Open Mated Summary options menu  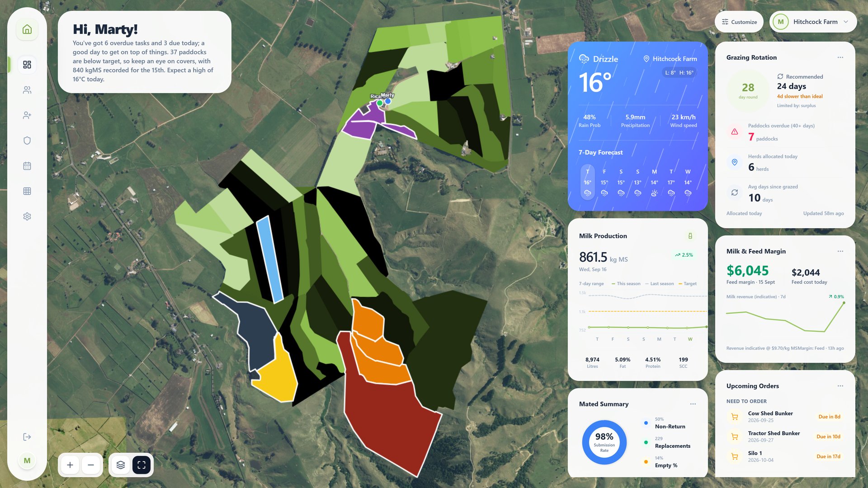693,404
